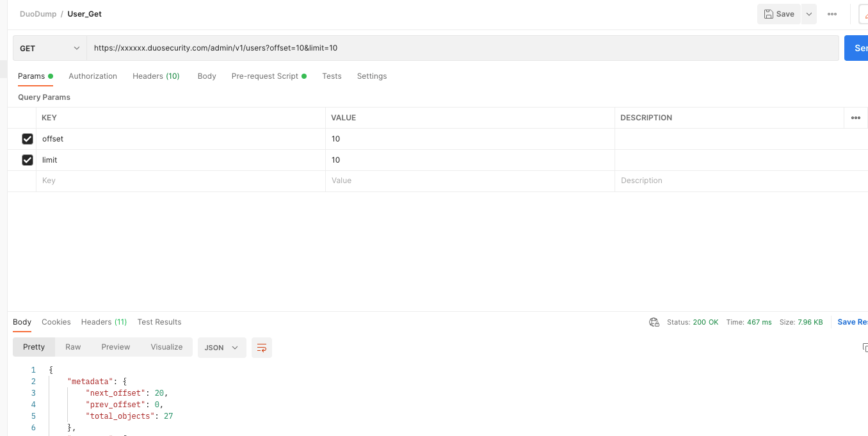Click the Save request icon
The width and height of the screenshot is (868, 436).
(x=778, y=13)
